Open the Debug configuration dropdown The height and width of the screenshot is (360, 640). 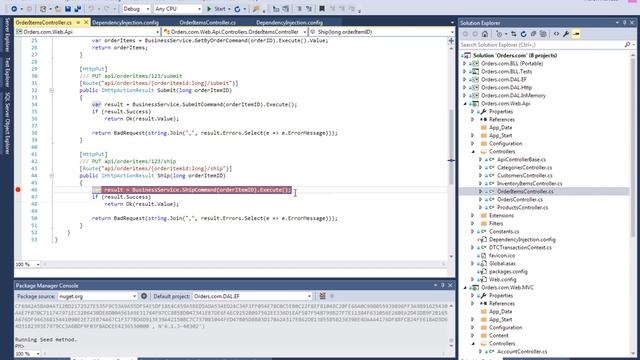click(x=136, y=9)
